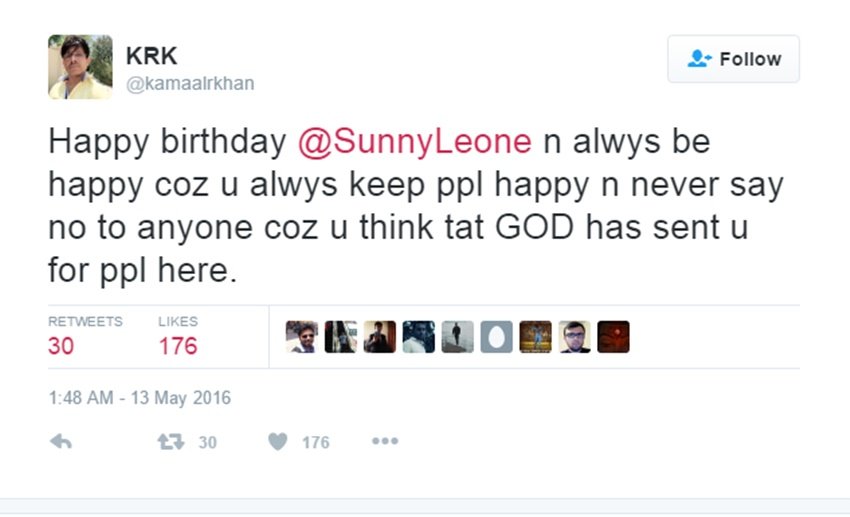Click the like count beside the heart icon
Screen dimensions: 850x517
click(315, 442)
